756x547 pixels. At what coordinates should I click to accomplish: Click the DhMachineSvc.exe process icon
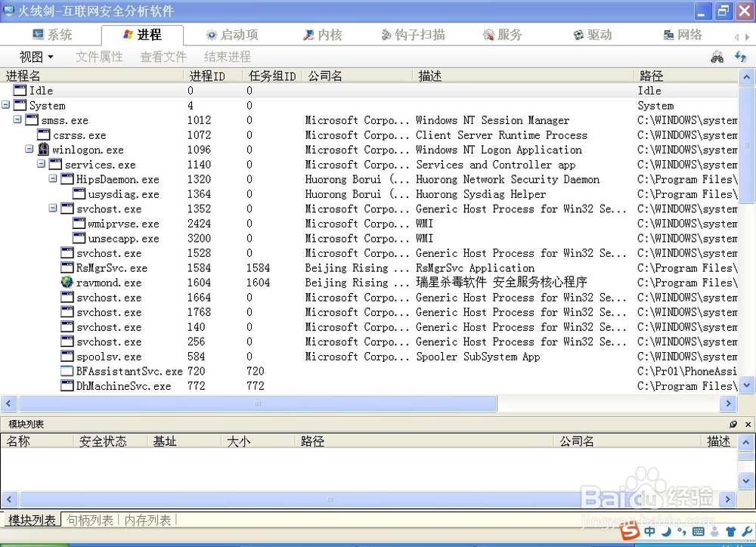point(67,385)
